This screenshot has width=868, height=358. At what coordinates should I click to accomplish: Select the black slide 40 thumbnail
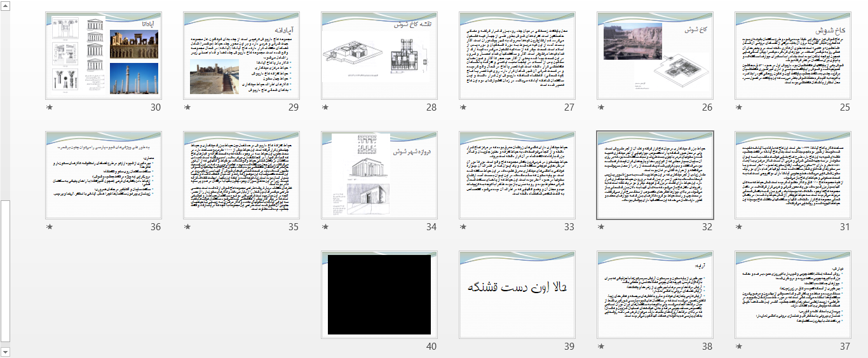click(379, 294)
